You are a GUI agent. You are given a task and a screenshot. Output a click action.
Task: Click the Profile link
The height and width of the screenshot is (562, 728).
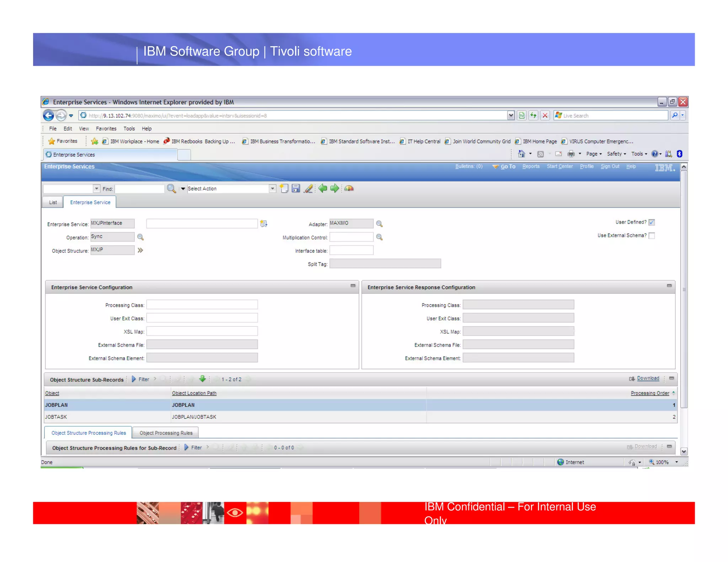coord(587,166)
